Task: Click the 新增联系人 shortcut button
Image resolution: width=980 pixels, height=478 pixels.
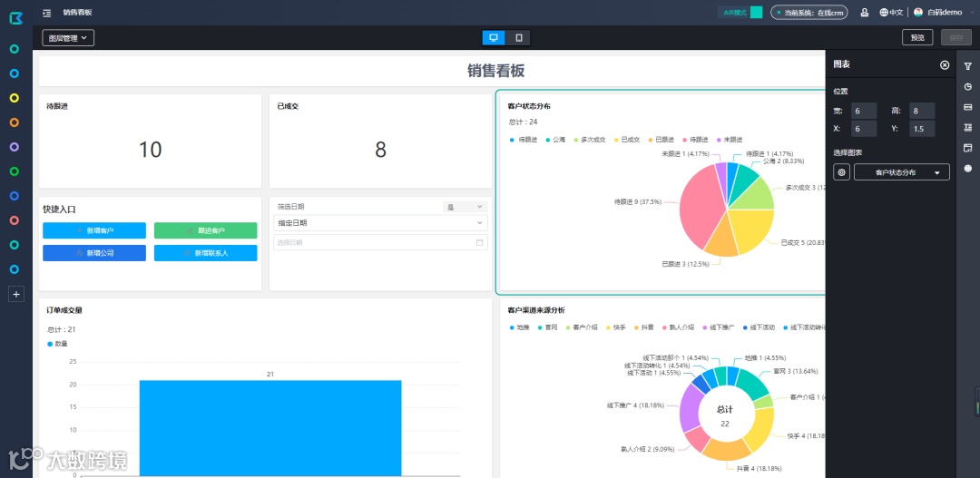Action: point(206,253)
